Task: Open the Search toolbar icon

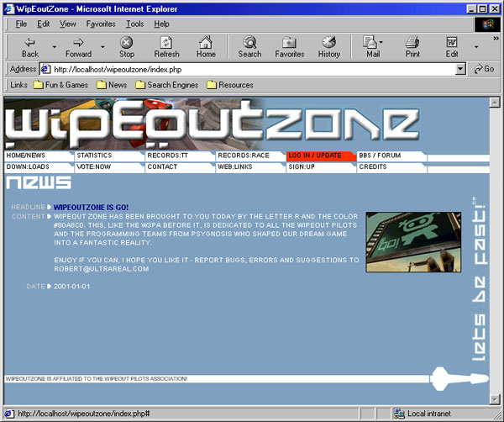Action: click(x=249, y=47)
